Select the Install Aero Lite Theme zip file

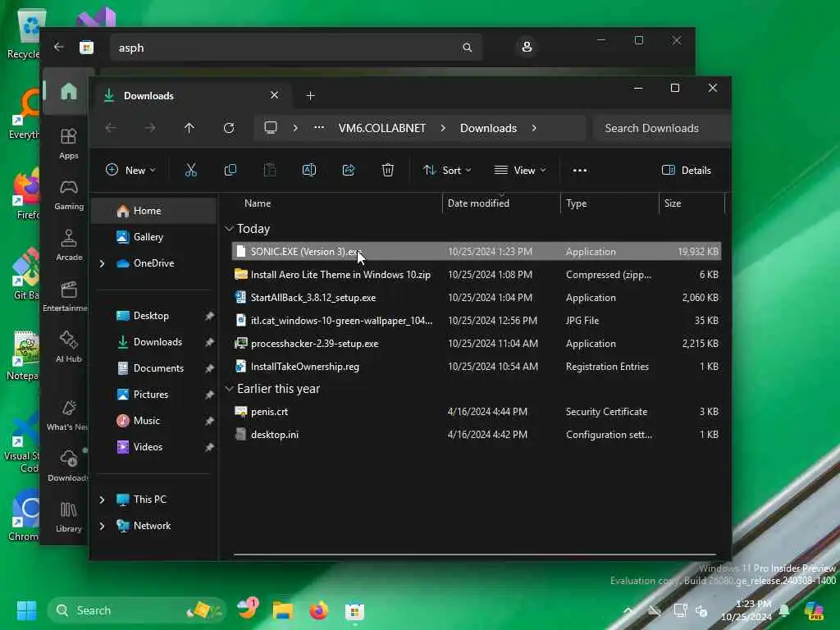pyautogui.click(x=477, y=274)
